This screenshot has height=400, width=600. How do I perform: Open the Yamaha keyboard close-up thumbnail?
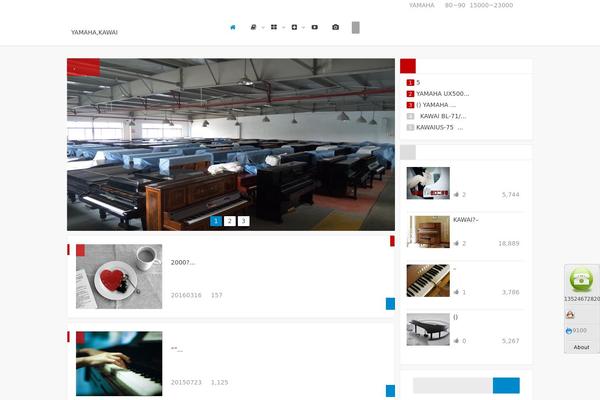click(428, 280)
